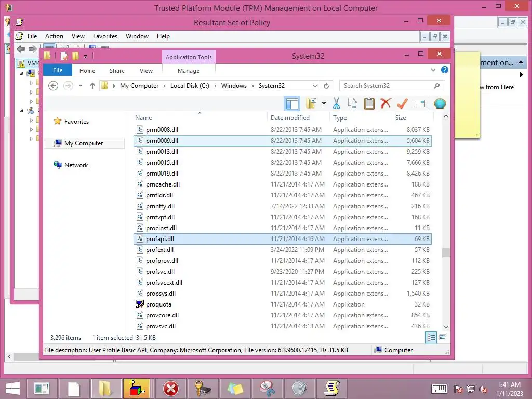Click the Back navigation arrow in System32
Screen dimensions: 532x399
click(54, 86)
